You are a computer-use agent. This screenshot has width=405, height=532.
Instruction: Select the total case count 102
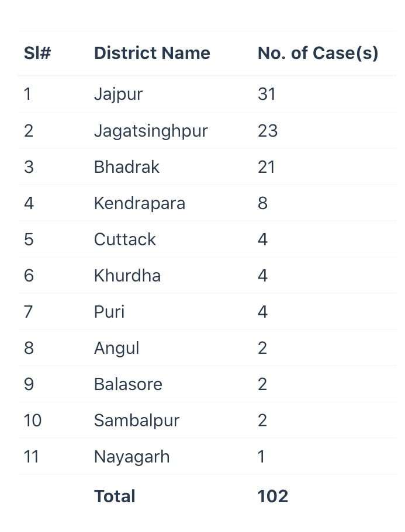[x=273, y=496]
